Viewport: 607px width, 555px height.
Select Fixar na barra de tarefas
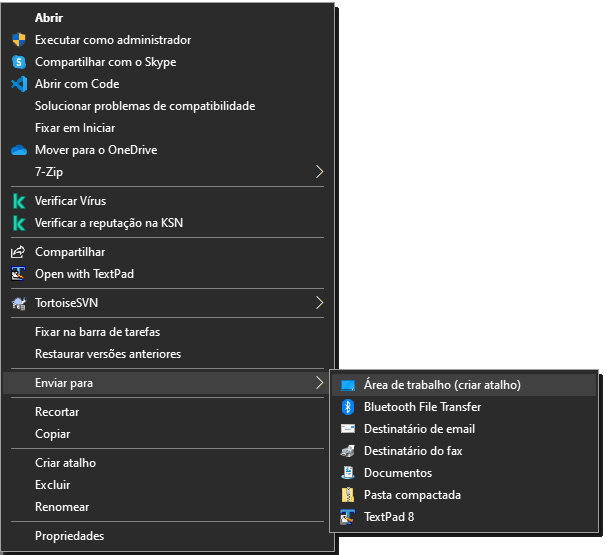click(x=97, y=332)
